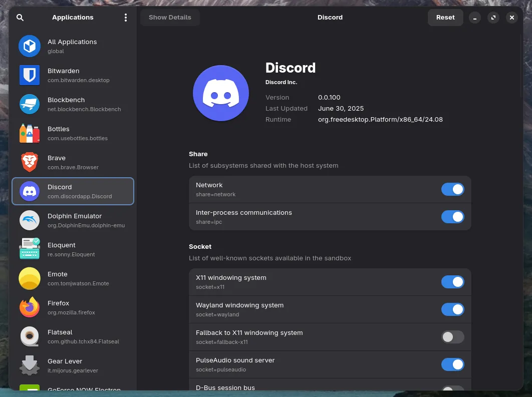Reset Discord's permissions
The height and width of the screenshot is (397, 532).
[x=445, y=17]
